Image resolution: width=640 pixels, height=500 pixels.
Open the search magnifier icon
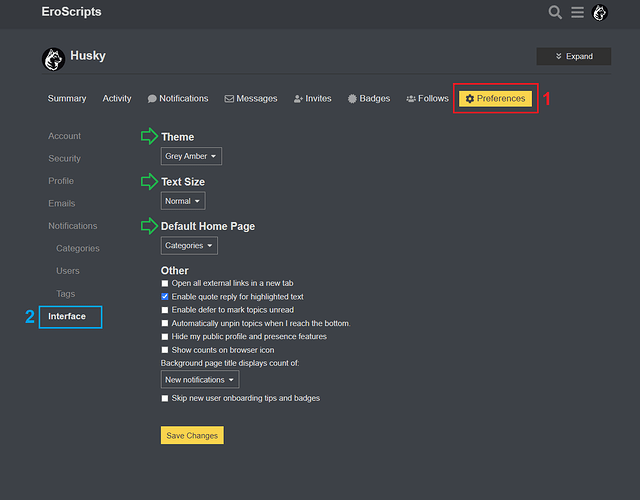(555, 12)
